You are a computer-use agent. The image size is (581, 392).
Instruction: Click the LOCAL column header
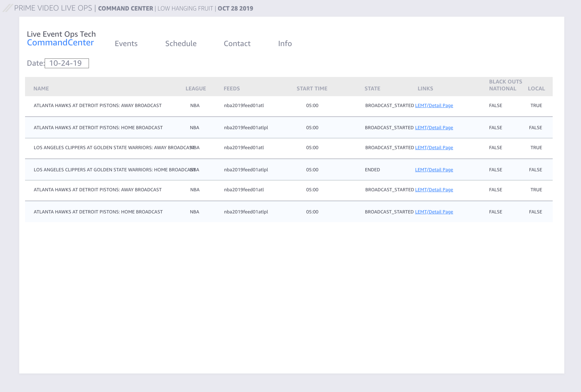click(x=536, y=89)
